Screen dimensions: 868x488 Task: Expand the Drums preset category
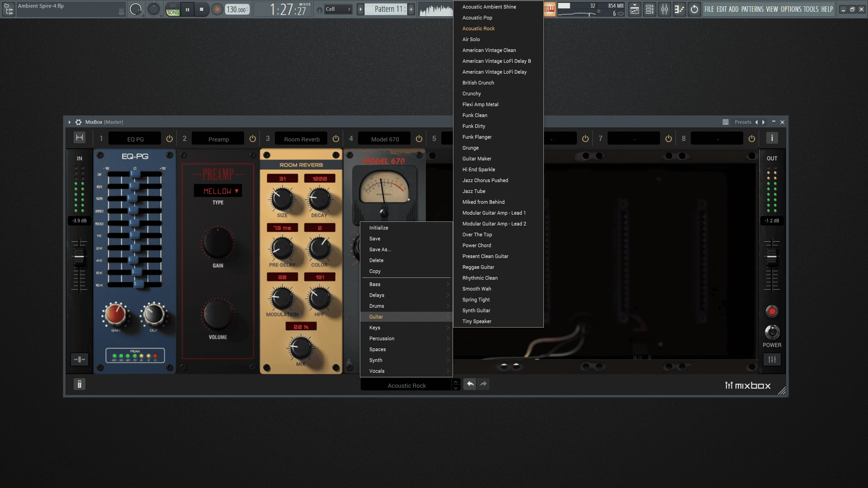pyautogui.click(x=406, y=306)
